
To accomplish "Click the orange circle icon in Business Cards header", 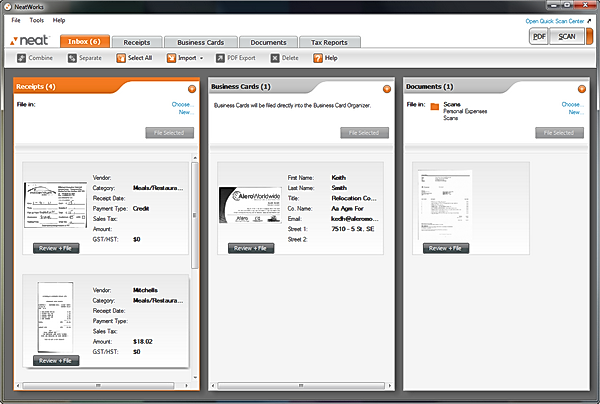I will [x=387, y=89].
